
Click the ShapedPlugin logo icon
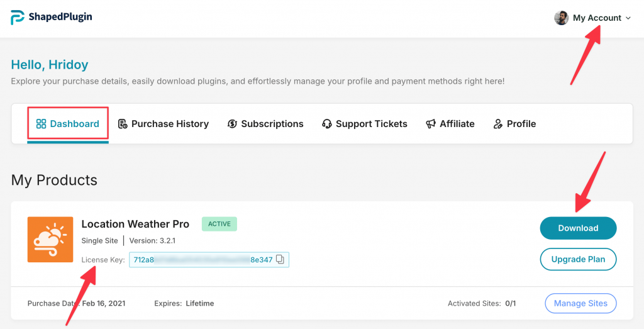[17, 17]
